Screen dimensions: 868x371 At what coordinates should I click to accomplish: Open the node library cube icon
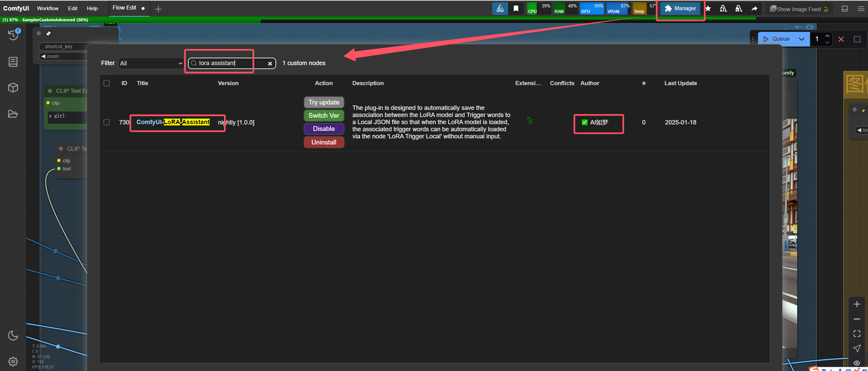13,88
